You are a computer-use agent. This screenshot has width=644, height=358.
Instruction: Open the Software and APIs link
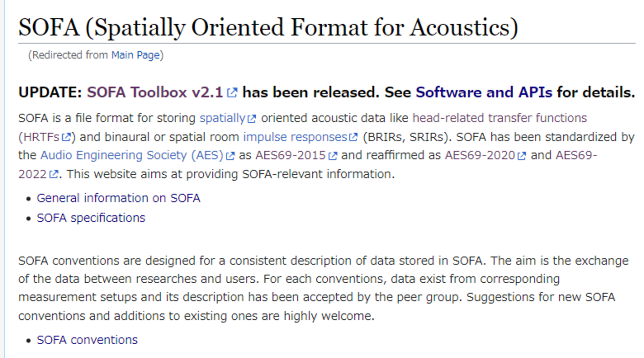(484, 93)
